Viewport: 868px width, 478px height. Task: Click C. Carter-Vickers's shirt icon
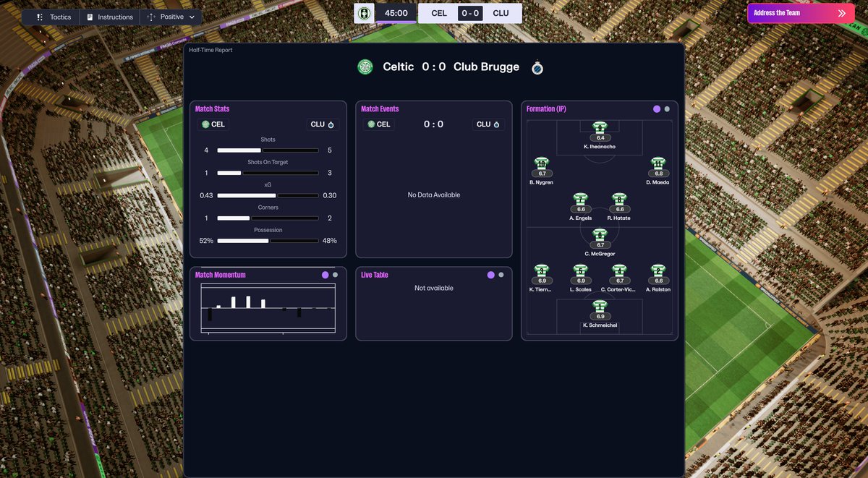tap(619, 270)
